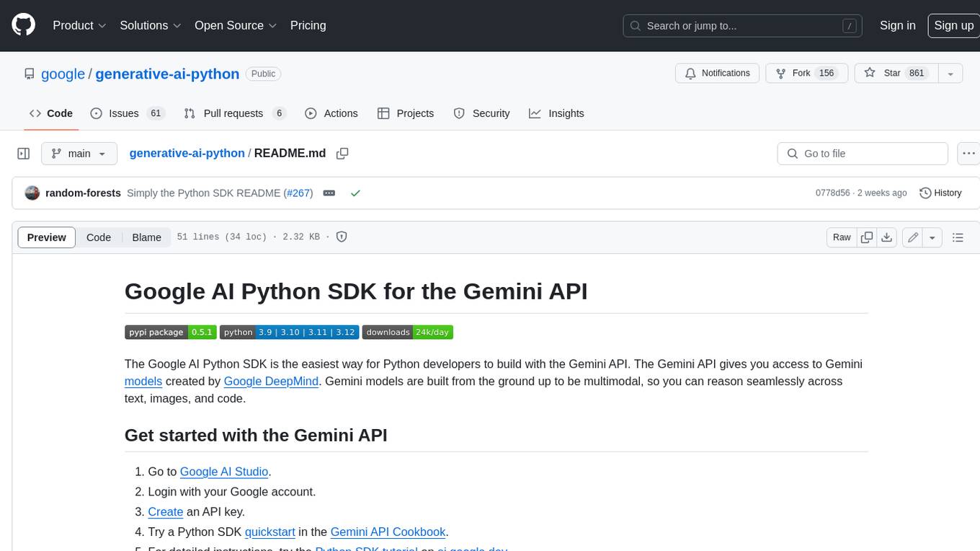Image resolution: width=980 pixels, height=551 pixels.
Task: Open the Google AI Studio link
Action: (224, 472)
